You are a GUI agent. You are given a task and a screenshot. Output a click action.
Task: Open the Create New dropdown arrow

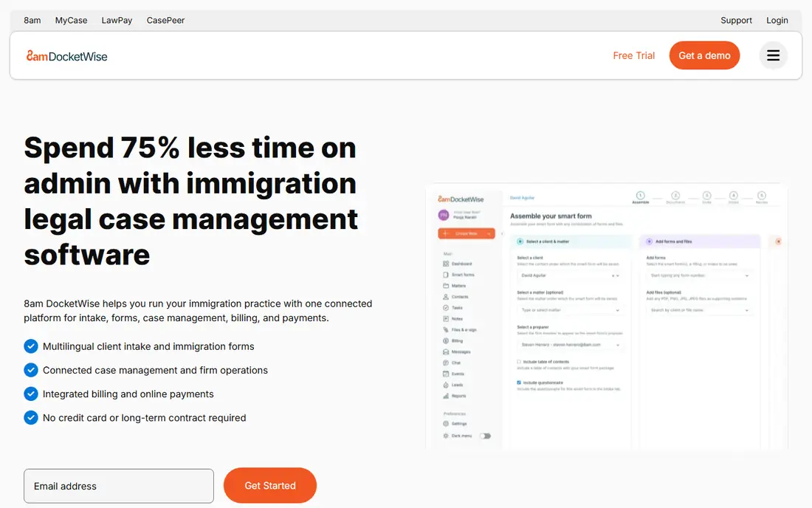(489, 233)
